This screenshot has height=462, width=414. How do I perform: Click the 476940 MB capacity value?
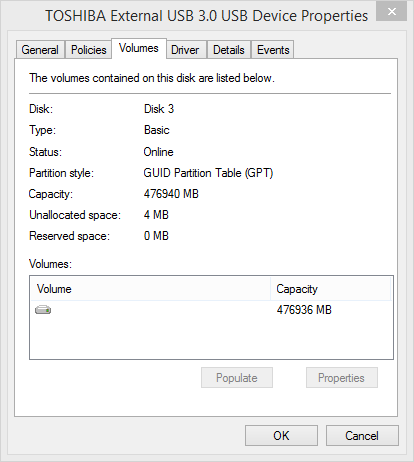pos(171,194)
